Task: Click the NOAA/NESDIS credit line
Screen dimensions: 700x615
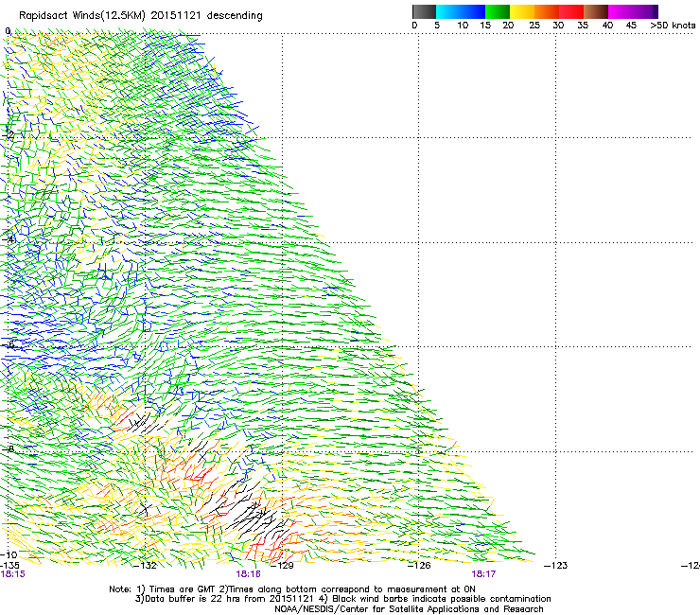Action: tap(409, 609)
